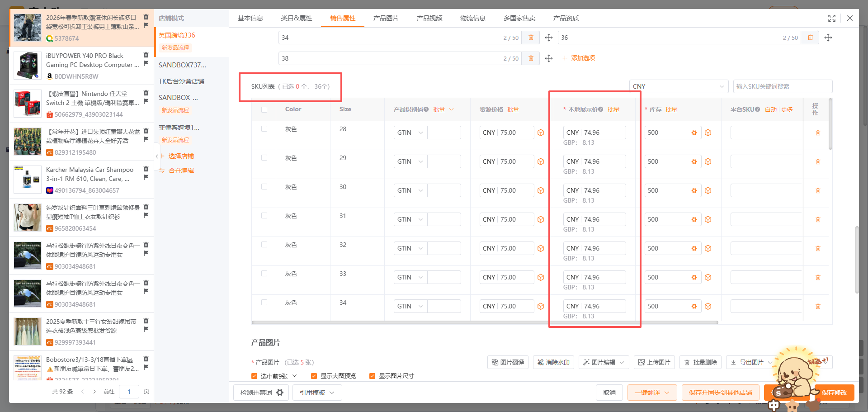
Task: Click help icon next to 产品识别码
Action: [x=426, y=109]
